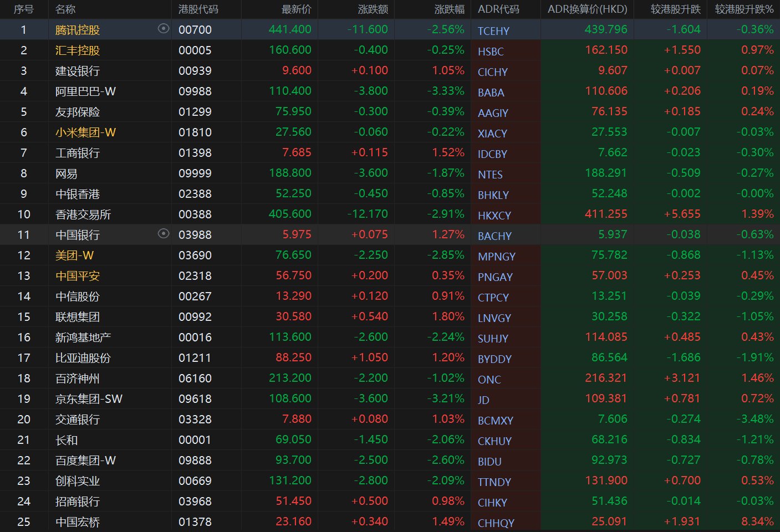Click the 美团-W stock name
Image resolution: width=780 pixels, height=532 pixels.
(75, 255)
